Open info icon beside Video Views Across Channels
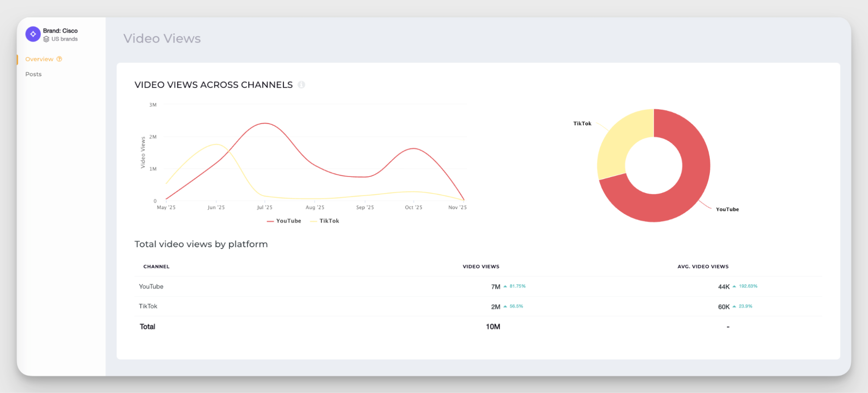This screenshot has width=868, height=393. 301,85
